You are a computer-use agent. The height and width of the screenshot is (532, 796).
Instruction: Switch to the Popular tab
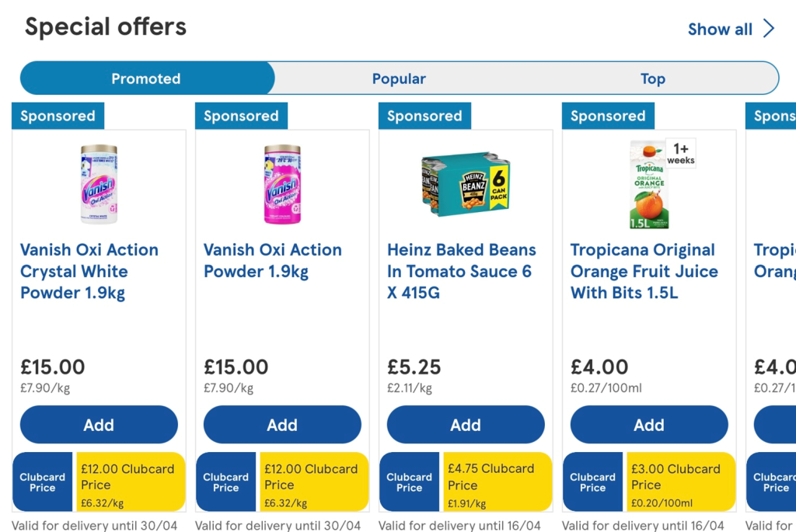point(399,78)
